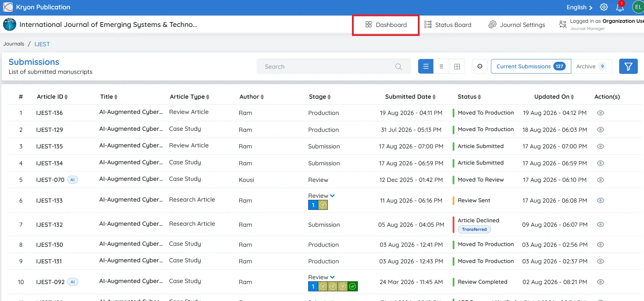Click the Kryon Publication logo icon
This screenshot has width=644, height=301.
[x=8, y=7]
